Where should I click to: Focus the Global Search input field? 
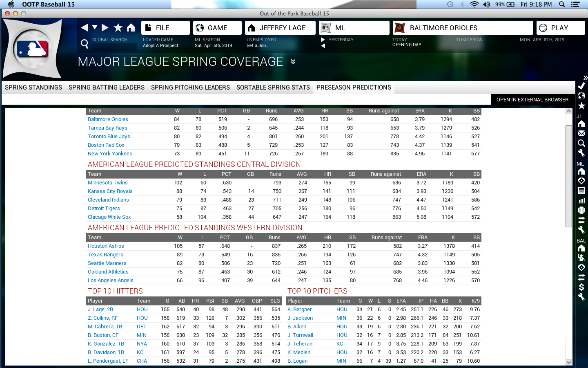[x=115, y=47]
